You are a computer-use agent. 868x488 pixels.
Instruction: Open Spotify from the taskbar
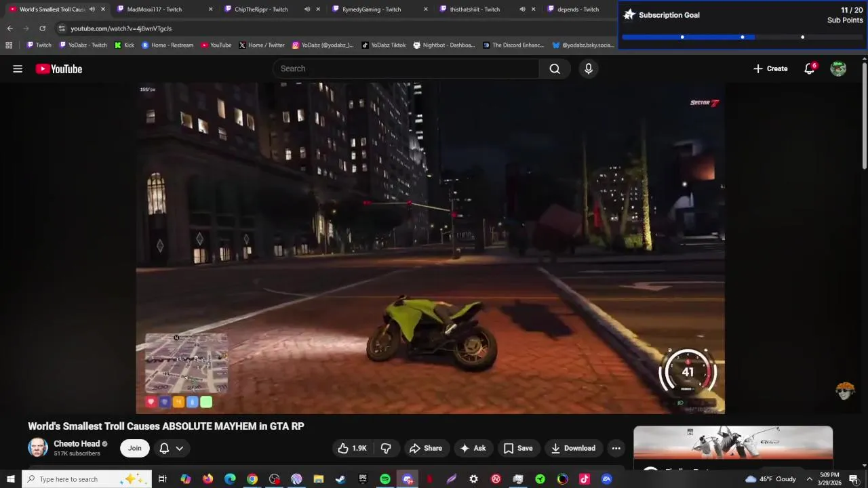[x=385, y=479]
